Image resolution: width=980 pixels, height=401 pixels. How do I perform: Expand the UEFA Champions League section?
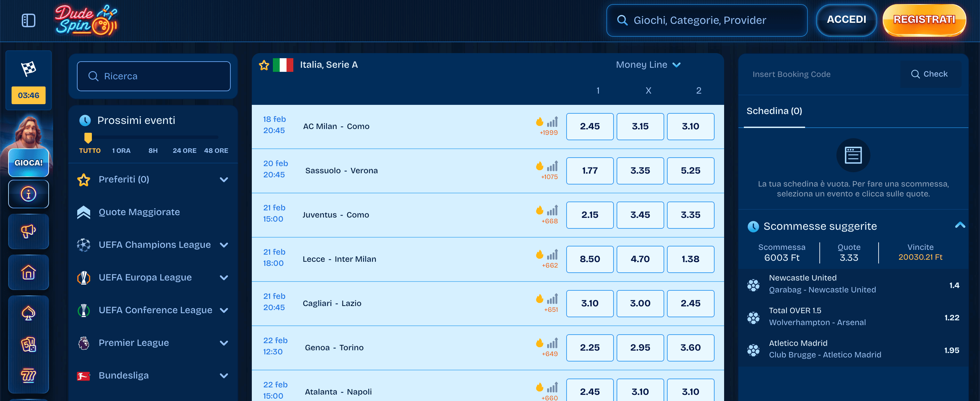click(x=224, y=245)
